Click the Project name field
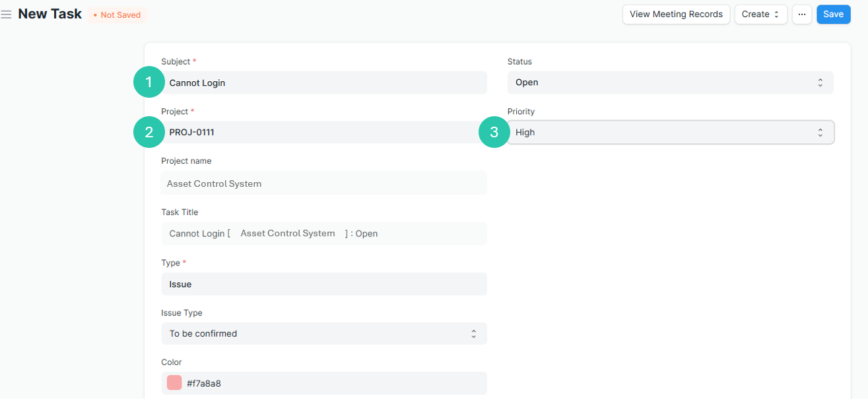The height and width of the screenshot is (400, 868). pos(324,182)
